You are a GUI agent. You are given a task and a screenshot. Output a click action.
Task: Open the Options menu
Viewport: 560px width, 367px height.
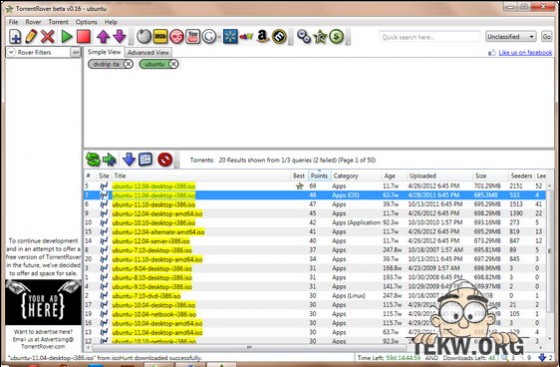coord(86,22)
